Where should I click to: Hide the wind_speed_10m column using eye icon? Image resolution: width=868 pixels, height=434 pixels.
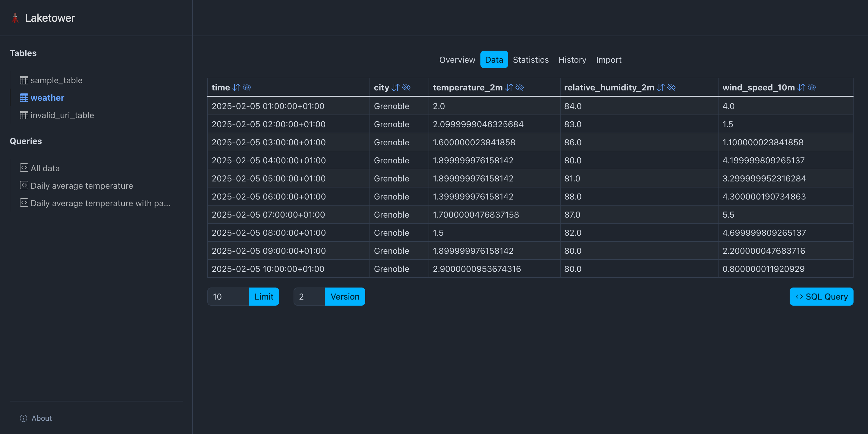pyautogui.click(x=811, y=87)
